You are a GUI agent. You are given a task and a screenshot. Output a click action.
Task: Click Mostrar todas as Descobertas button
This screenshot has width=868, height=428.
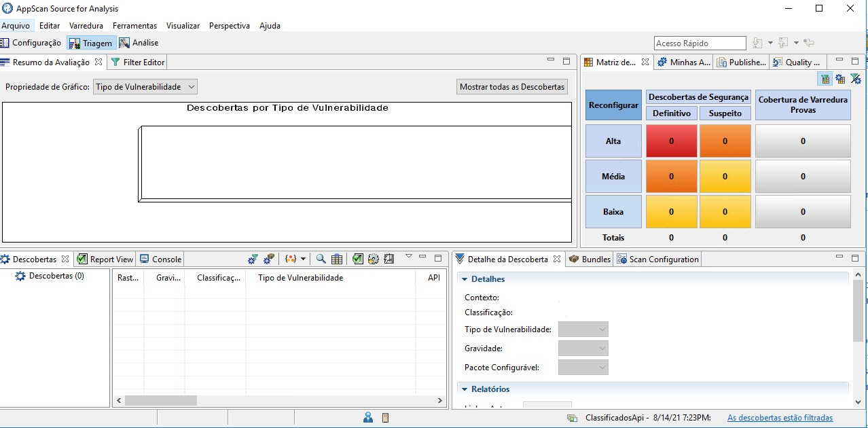[x=512, y=87]
